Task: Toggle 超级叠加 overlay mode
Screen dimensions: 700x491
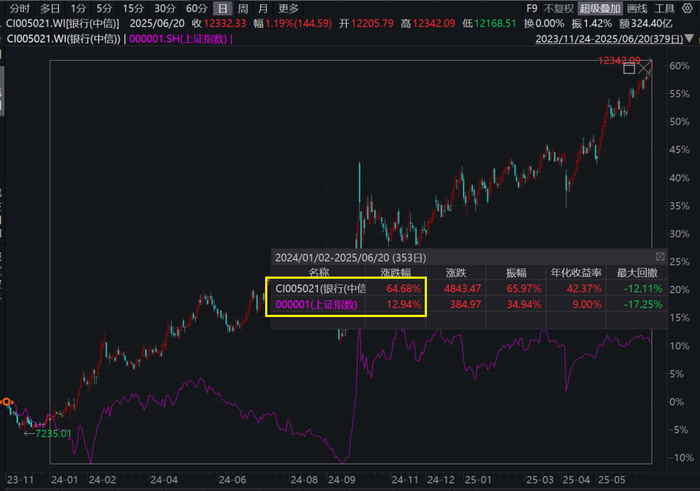Action: (x=600, y=8)
